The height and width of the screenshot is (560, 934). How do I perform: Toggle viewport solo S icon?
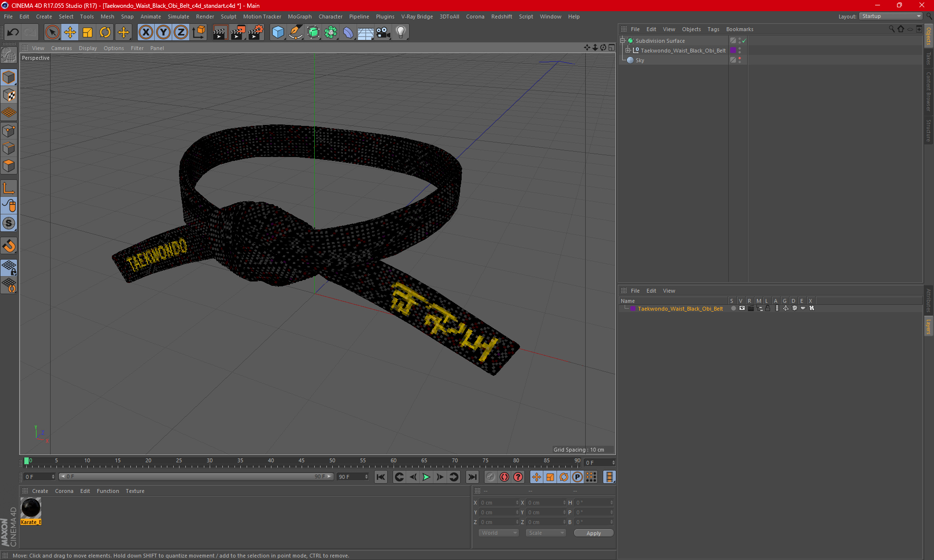click(9, 224)
